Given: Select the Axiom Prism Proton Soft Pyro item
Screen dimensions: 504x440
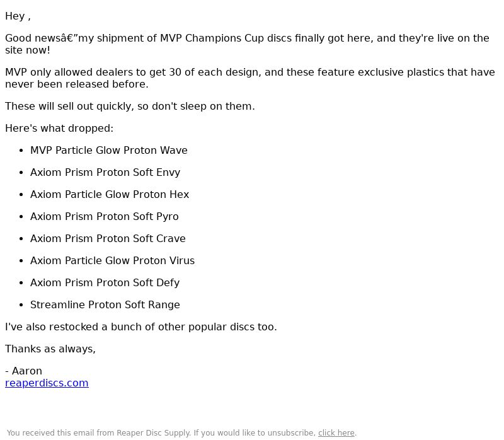Looking at the screenshot, I should (104, 216).
